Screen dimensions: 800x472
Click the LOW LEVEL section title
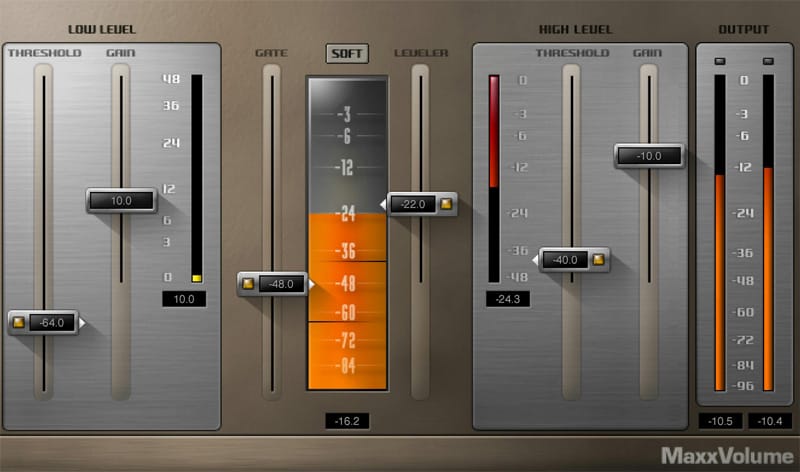pos(102,30)
